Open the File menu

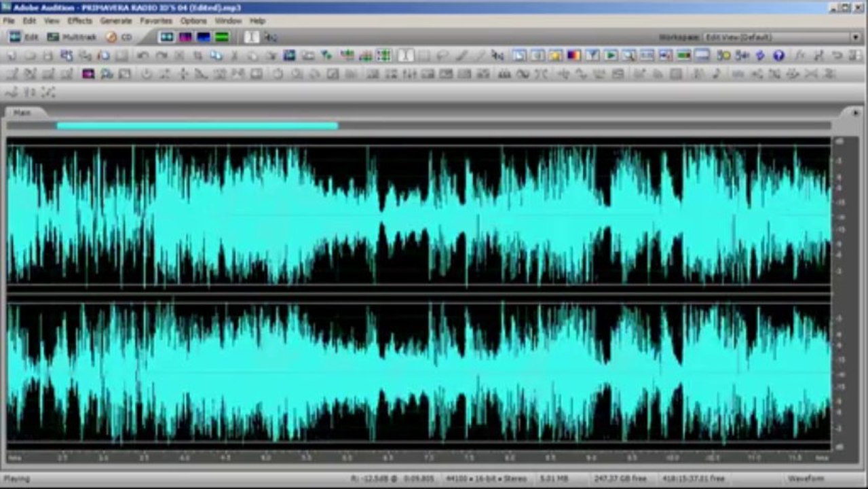click(x=8, y=21)
